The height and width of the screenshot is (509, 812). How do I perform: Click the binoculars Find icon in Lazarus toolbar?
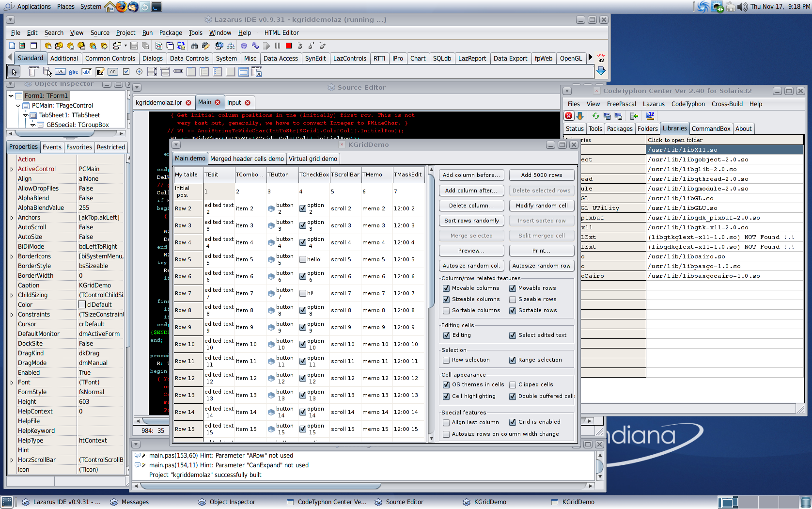click(194, 46)
